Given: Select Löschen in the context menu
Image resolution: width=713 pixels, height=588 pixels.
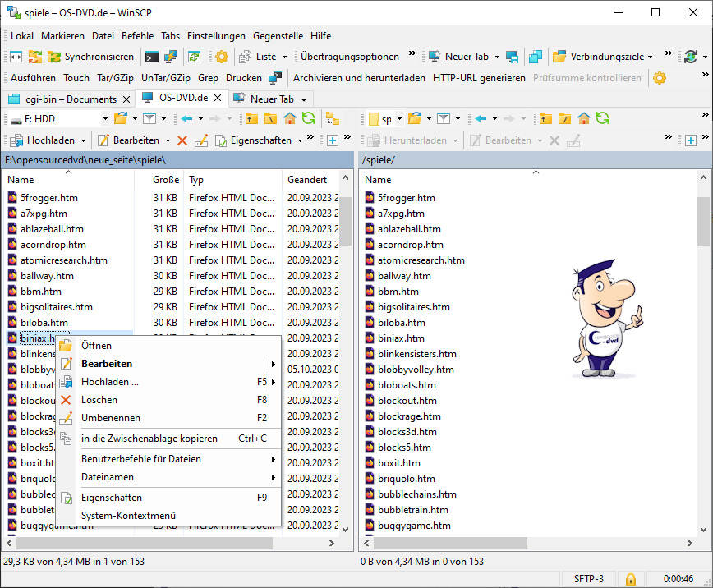Looking at the screenshot, I should coord(99,400).
